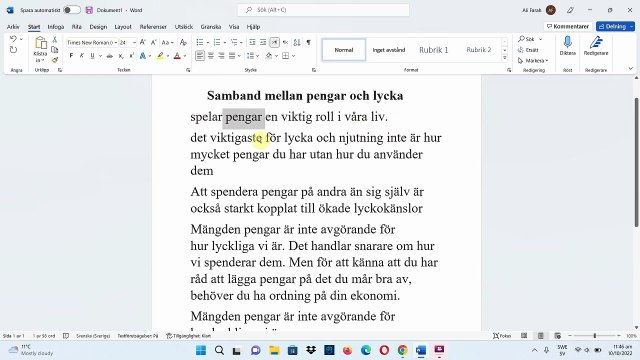This screenshot has width=640, height=360.
Task: Click the Save floppy disk icon in title bar
Action: coord(89,10)
